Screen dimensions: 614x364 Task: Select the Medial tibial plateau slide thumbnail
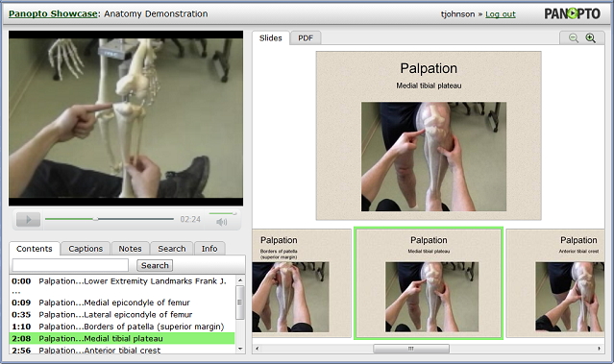coord(429,283)
